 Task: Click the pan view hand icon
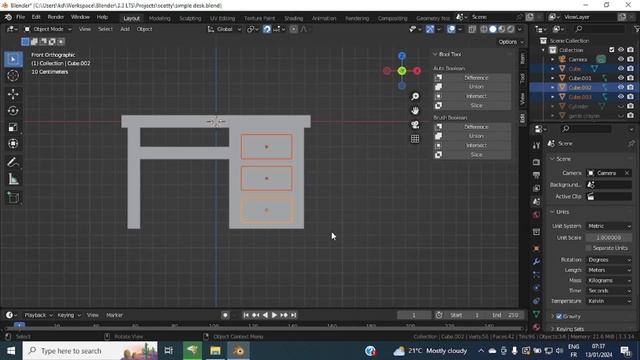[415, 111]
